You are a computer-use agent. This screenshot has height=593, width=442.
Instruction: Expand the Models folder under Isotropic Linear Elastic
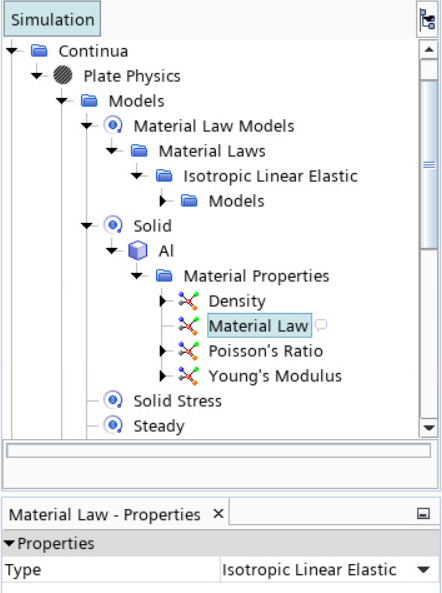pyautogui.click(x=163, y=201)
